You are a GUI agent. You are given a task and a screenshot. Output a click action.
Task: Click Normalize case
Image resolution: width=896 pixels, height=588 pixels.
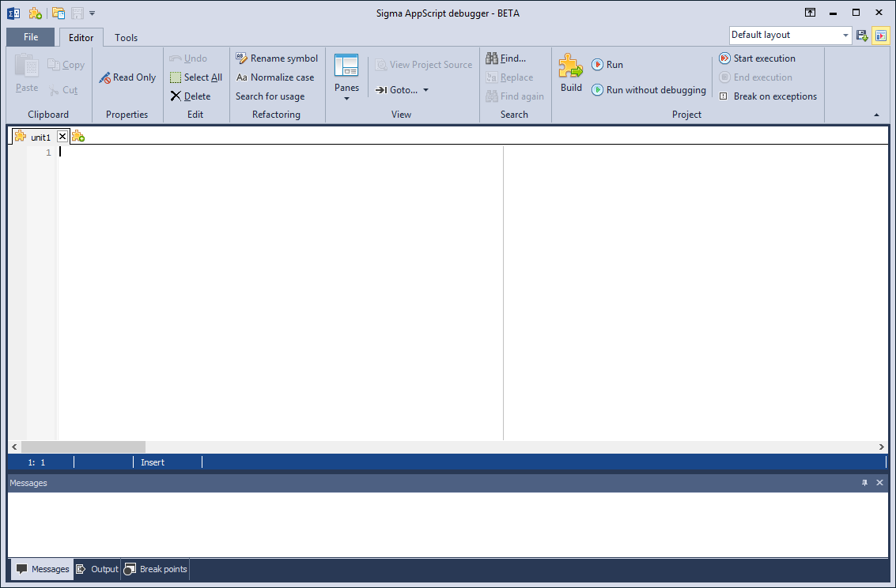click(275, 77)
